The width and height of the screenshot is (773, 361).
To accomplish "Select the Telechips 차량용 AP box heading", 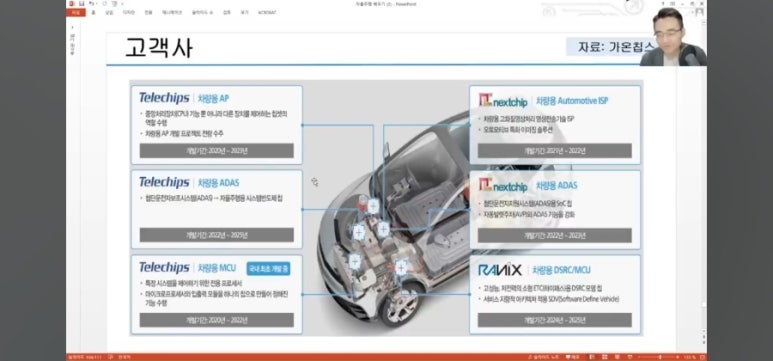I will coord(184,98).
